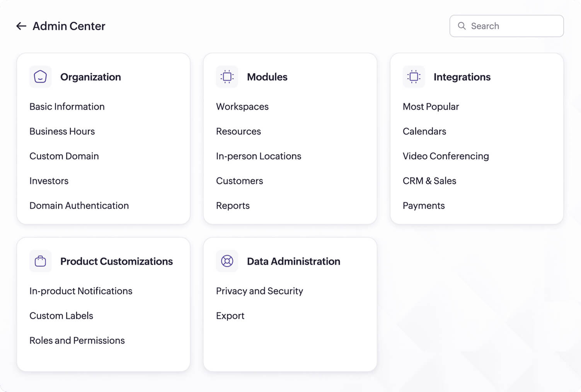Open Reports module
Screen dimensions: 581x392
pyautogui.click(x=233, y=205)
